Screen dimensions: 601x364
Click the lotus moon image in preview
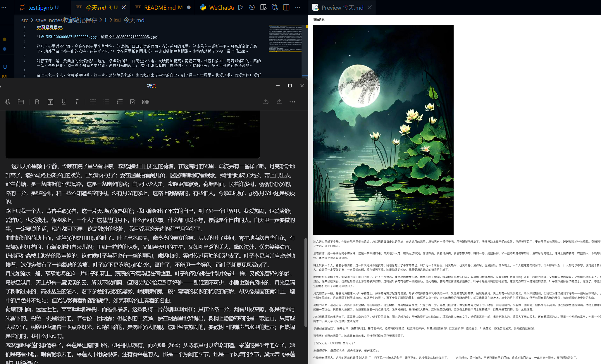(x=383, y=130)
